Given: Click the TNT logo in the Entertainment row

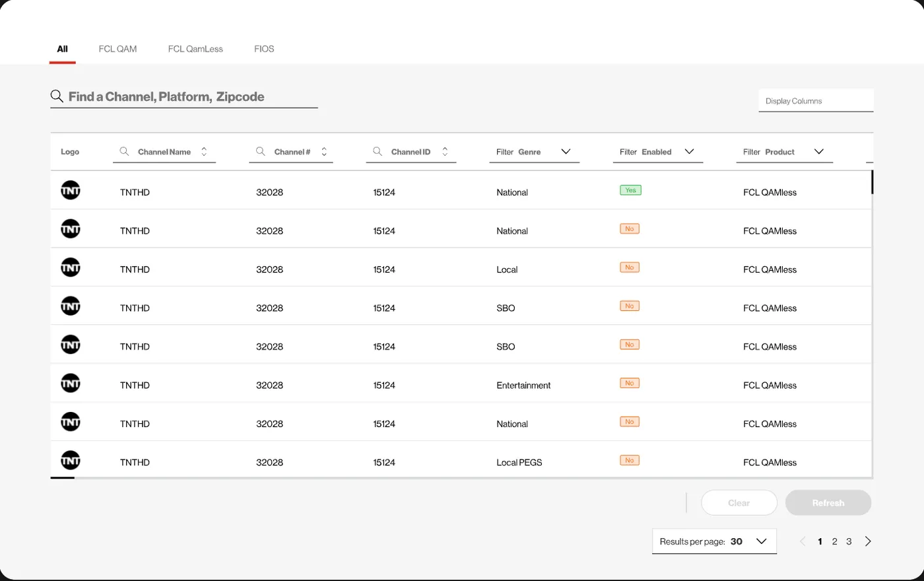Looking at the screenshot, I should tap(71, 384).
